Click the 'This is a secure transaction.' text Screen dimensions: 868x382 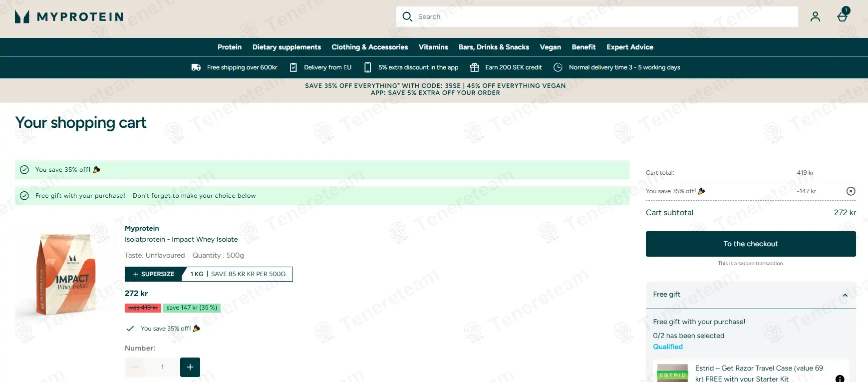tap(751, 263)
